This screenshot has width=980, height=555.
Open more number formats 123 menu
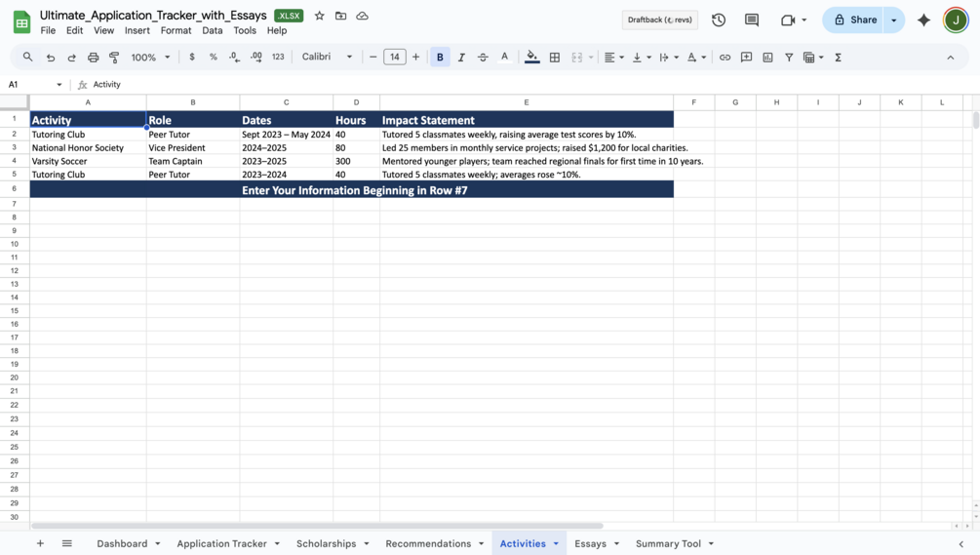(278, 57)
